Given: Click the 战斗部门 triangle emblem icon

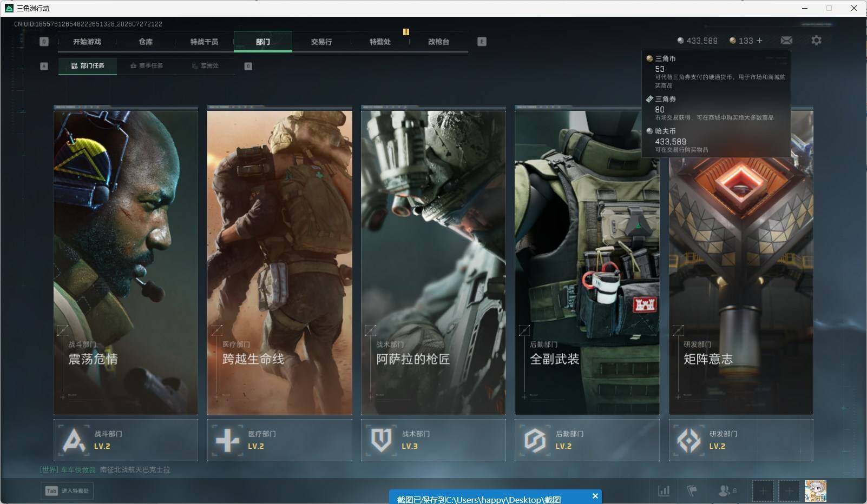Looking at the screenshot, I should coord(74,440).
